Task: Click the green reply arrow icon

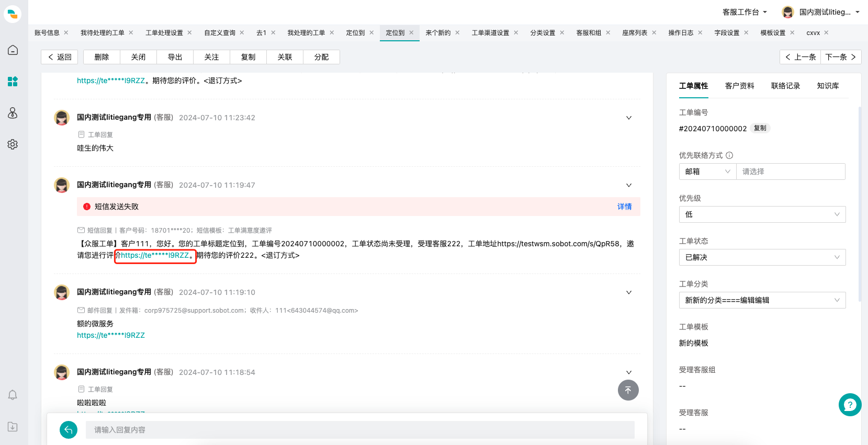Action: (69, 430)
